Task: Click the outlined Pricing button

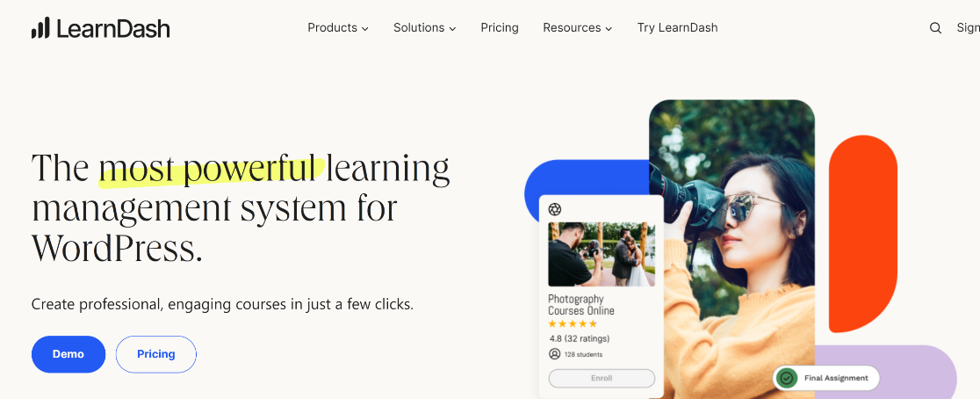Action: [x=155, y=354]
